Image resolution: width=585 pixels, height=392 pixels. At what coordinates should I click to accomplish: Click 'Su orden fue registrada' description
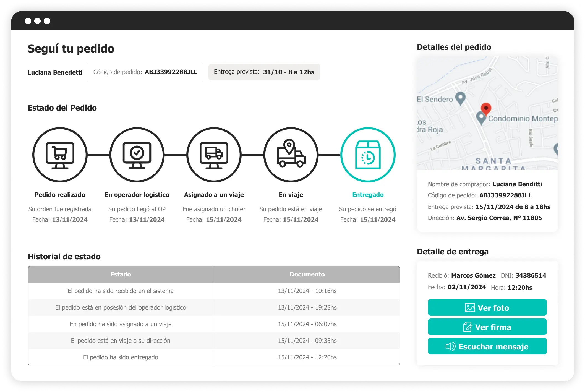[60, 209]
